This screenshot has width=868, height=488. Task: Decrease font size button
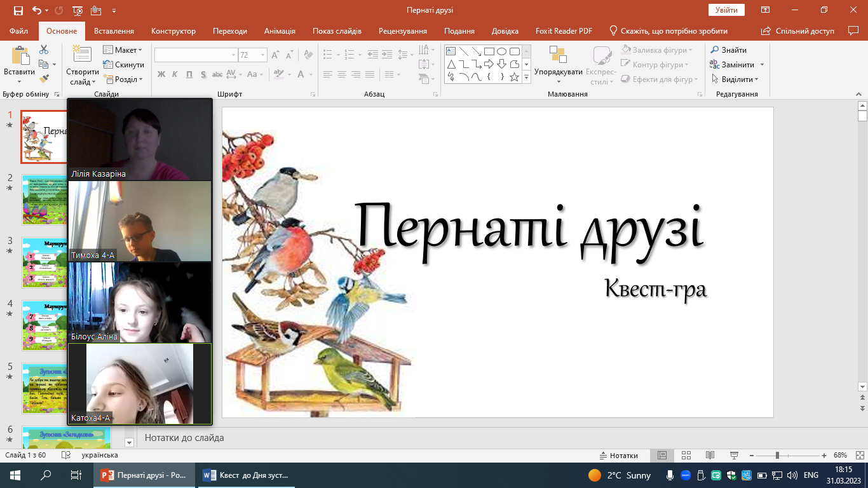(x=289, y=55)
